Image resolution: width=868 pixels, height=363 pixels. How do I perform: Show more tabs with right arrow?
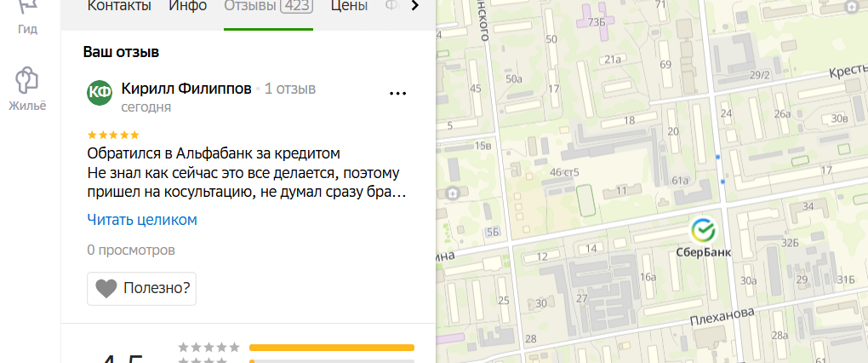[415, 6]
